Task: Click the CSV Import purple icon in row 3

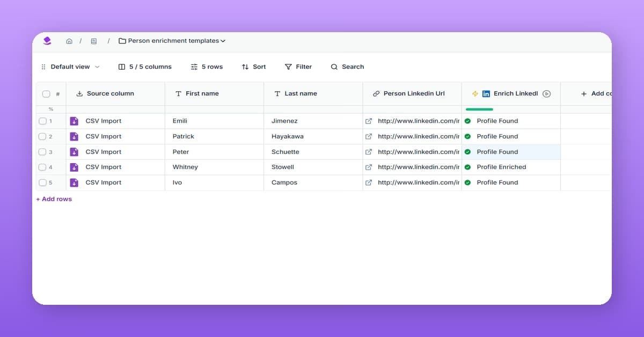Action: point(74,152)
